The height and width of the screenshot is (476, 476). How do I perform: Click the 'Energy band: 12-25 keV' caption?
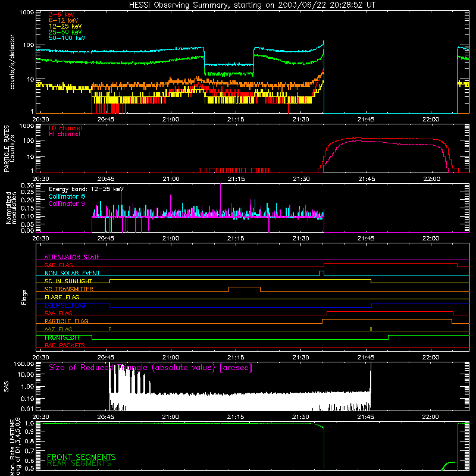pyautogui.click(x=86, y=189)
